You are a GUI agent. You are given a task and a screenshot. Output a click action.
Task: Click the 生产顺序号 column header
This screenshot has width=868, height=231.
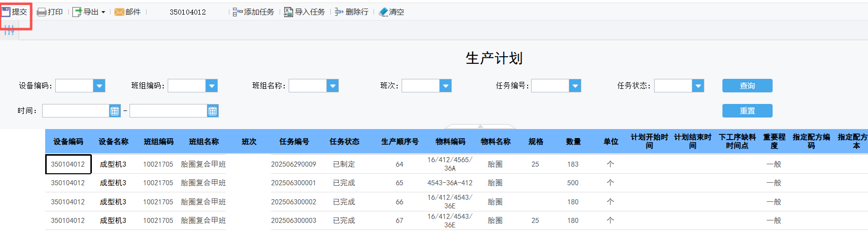tap(400, 142)
